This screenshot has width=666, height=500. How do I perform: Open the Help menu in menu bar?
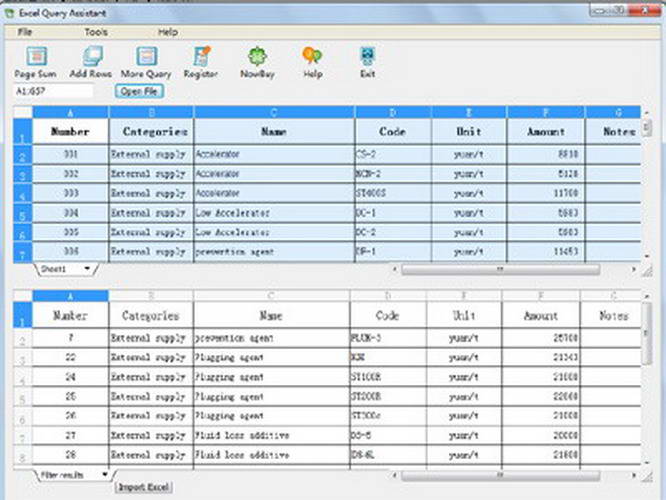[167, 32]
